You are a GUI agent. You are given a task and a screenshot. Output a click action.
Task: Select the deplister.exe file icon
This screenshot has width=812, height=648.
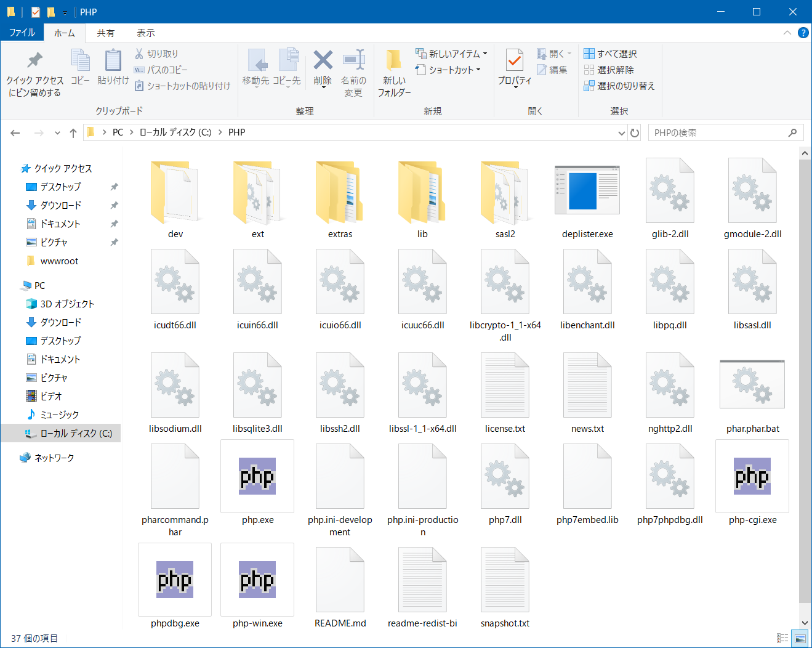[587, 191]
